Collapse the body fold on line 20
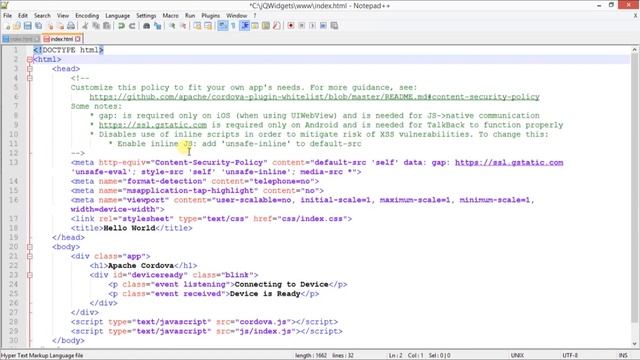640x360 pixels. tap(30, 247)
